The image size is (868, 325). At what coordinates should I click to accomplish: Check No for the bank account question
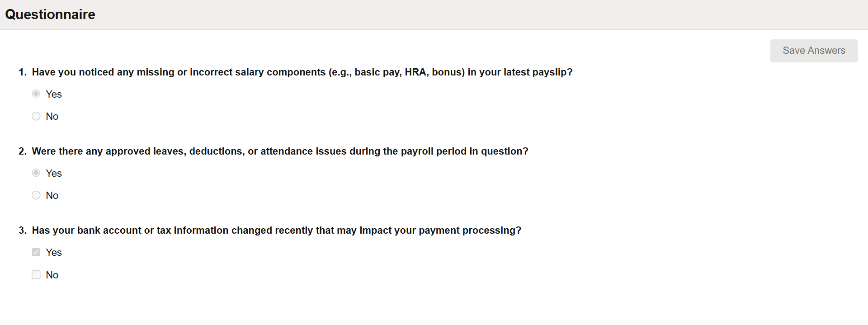[36, 274]
